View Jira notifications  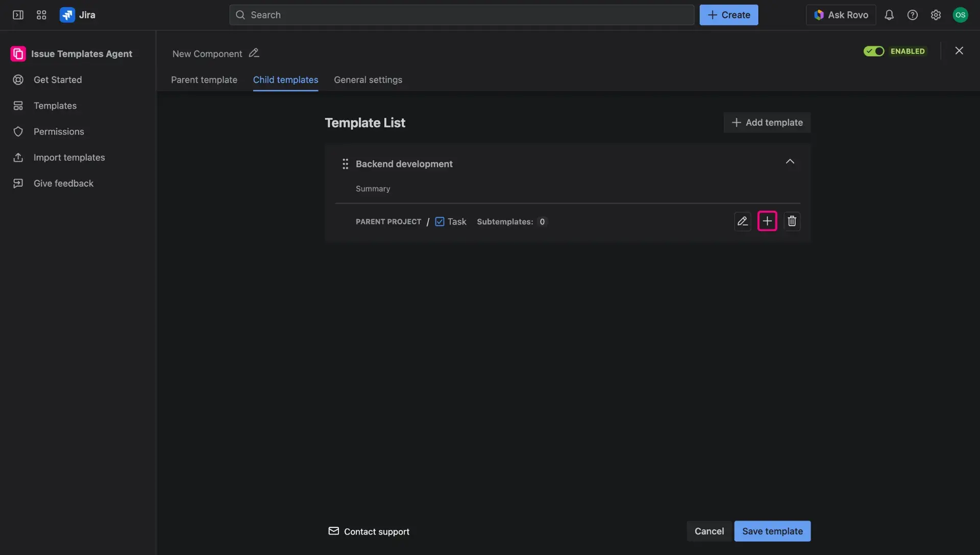(889, 15)
